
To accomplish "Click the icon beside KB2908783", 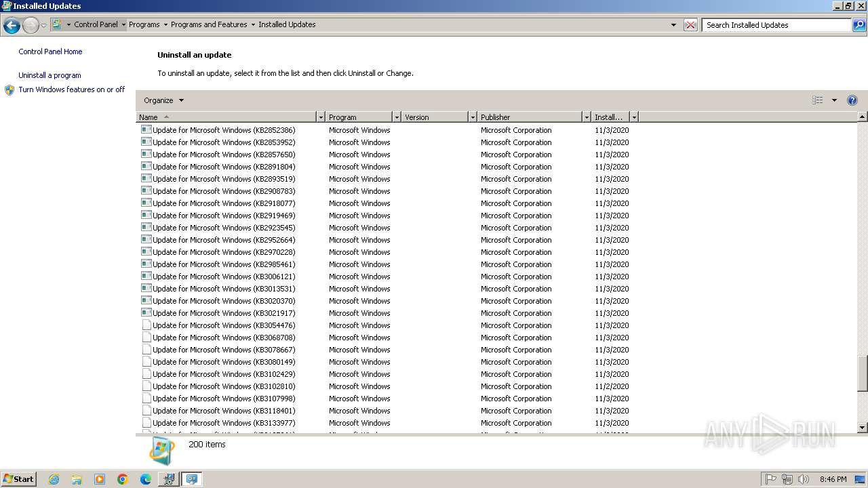I will (x=146, y=191).
